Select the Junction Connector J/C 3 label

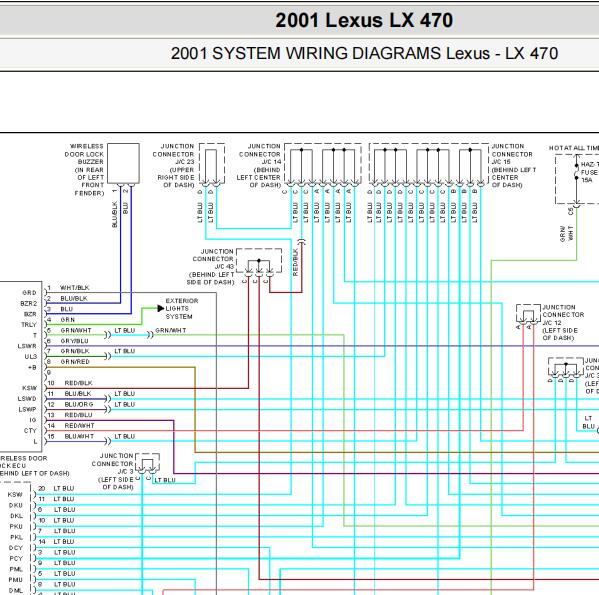pyautogui.click(x=113, y=471)
